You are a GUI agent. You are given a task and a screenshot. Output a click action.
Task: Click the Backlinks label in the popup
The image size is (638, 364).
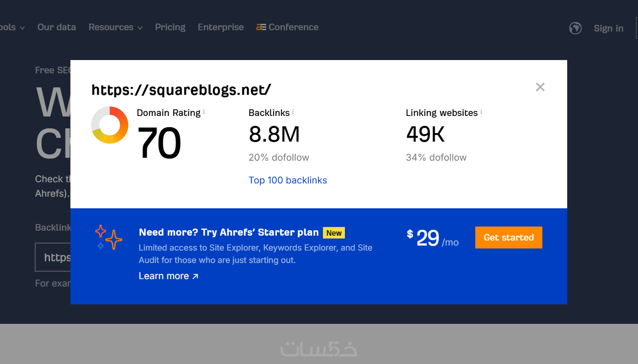[x=269, y=113]
